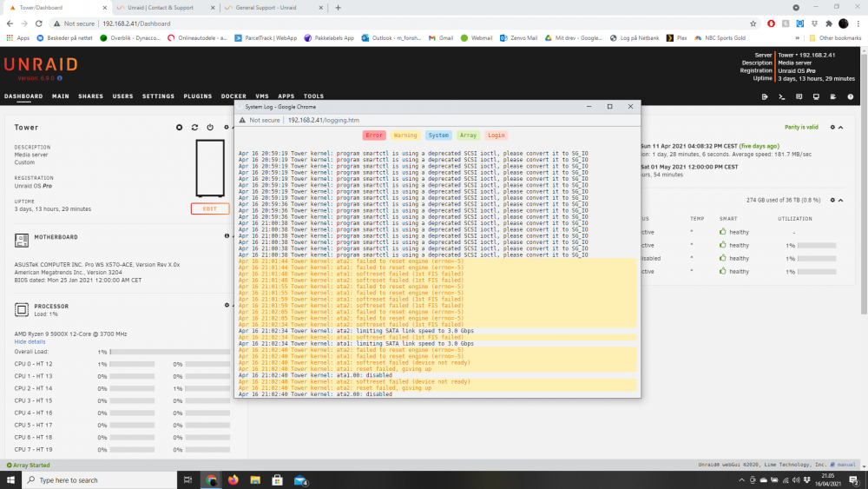Click the Feedback icon in Unraid header
Image resolution: width=868 pixels, height=489 pixels.
799,97
